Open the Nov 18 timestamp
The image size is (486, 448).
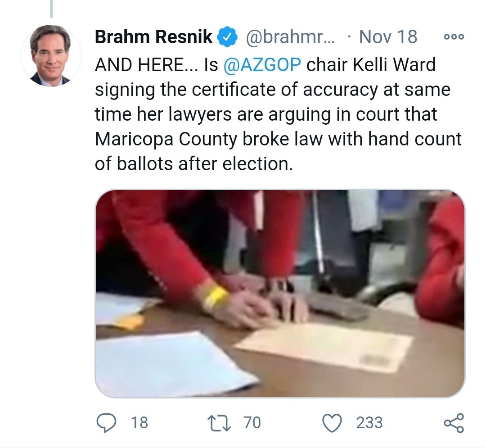pyautogui.click(x=388, y=37)
